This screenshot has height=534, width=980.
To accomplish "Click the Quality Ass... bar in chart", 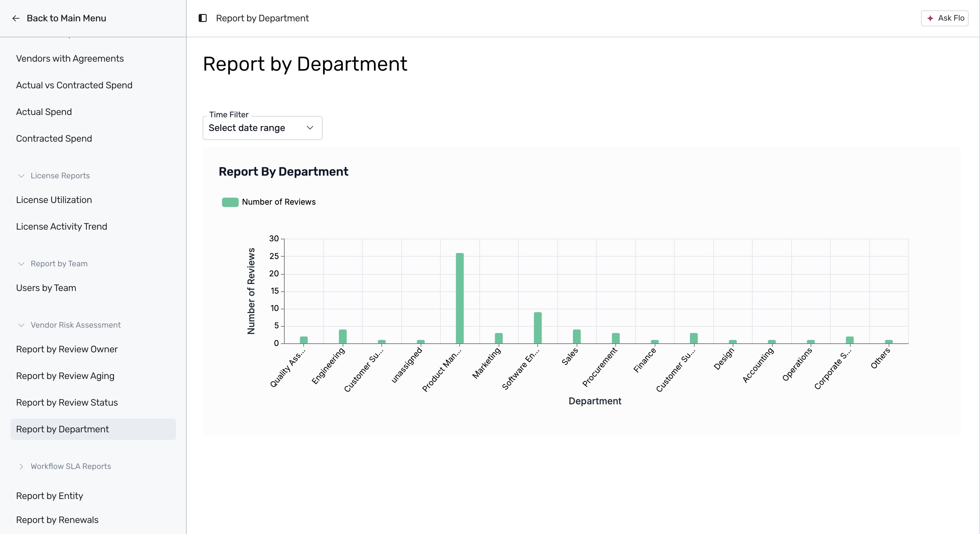I will (x=304, y=340).
